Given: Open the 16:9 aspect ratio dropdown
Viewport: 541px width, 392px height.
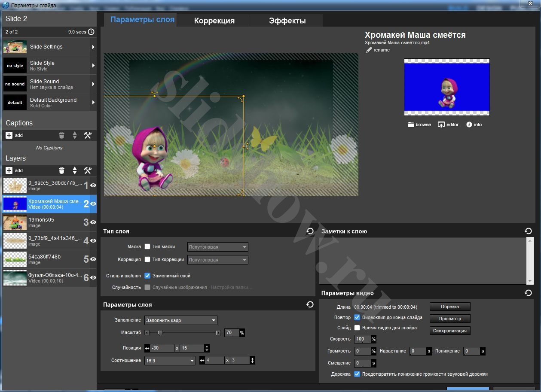Looking at the screenshot, I should 170,361.
